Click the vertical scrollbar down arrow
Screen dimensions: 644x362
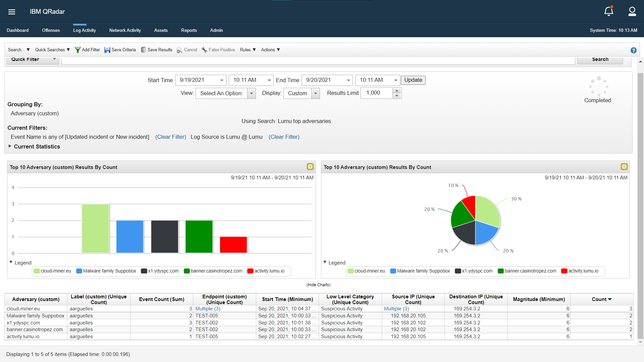click(x=641, y=342)
